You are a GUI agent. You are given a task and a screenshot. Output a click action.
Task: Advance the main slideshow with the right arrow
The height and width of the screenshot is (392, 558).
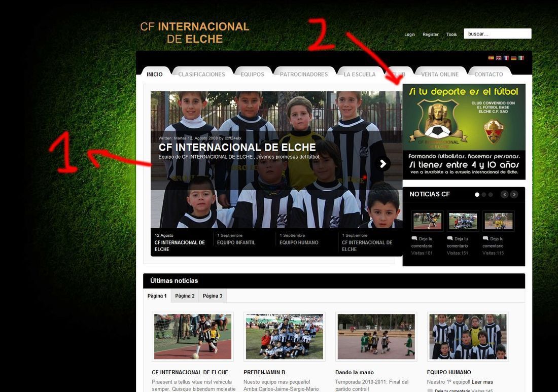[383, 164]
